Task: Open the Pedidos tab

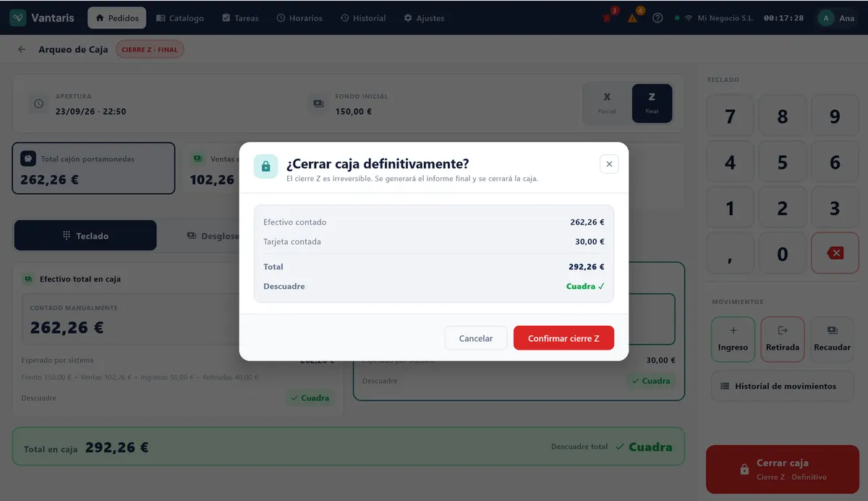Action: 117,18
